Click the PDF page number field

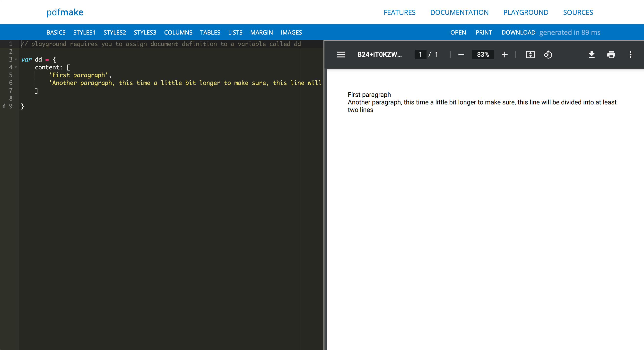coord(420,55)
